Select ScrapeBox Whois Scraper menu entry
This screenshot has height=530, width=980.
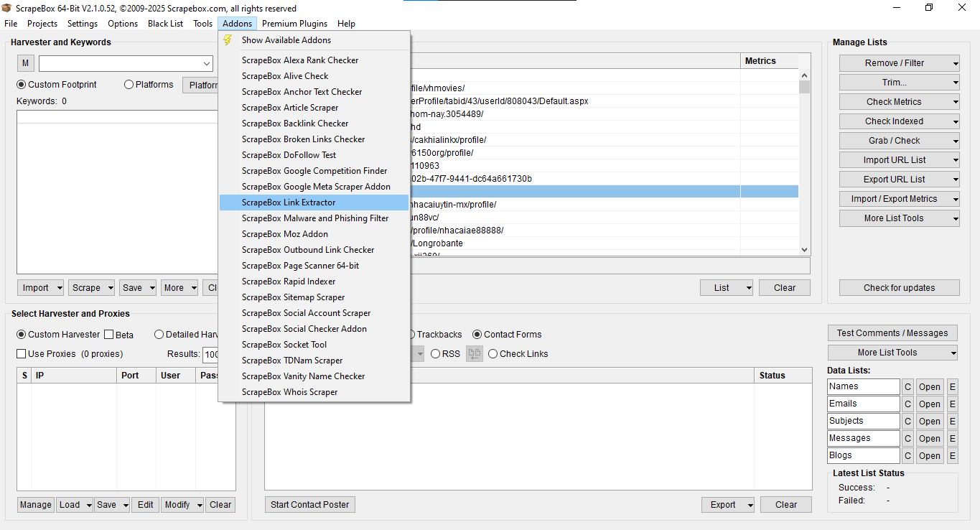[314, 392]
